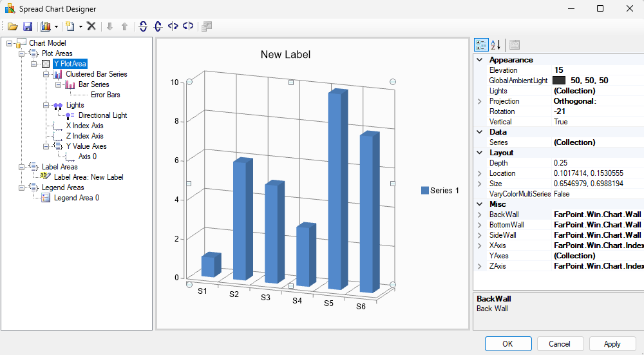Select the Error Bars tree item
This screenshot has width=644, height=355.
[x=106, y=95]
